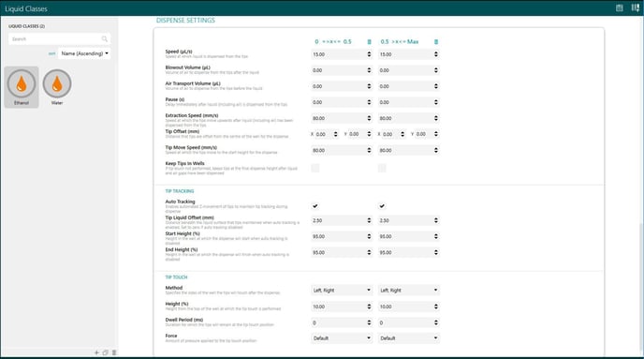Screen dimensions: 644x359
Task: Toggle the sort direction icon beside Name dropdown
Action: [x=51, y=53]
